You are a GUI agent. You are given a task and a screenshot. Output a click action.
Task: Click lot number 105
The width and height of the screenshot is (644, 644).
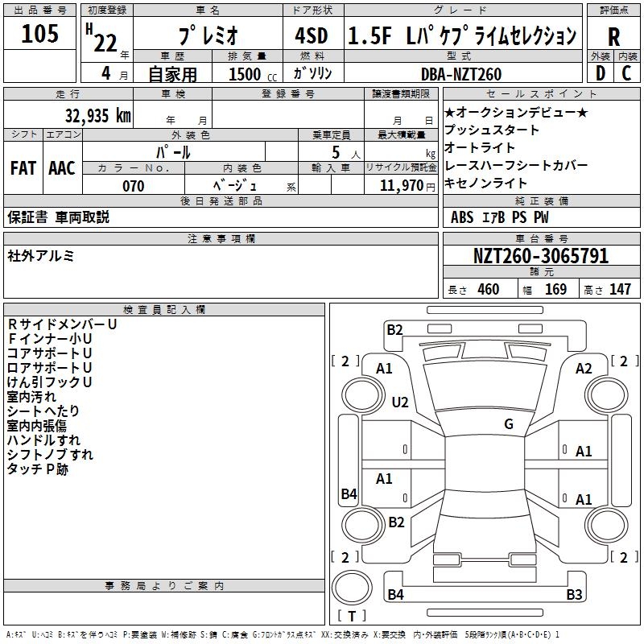click(40, 34)
